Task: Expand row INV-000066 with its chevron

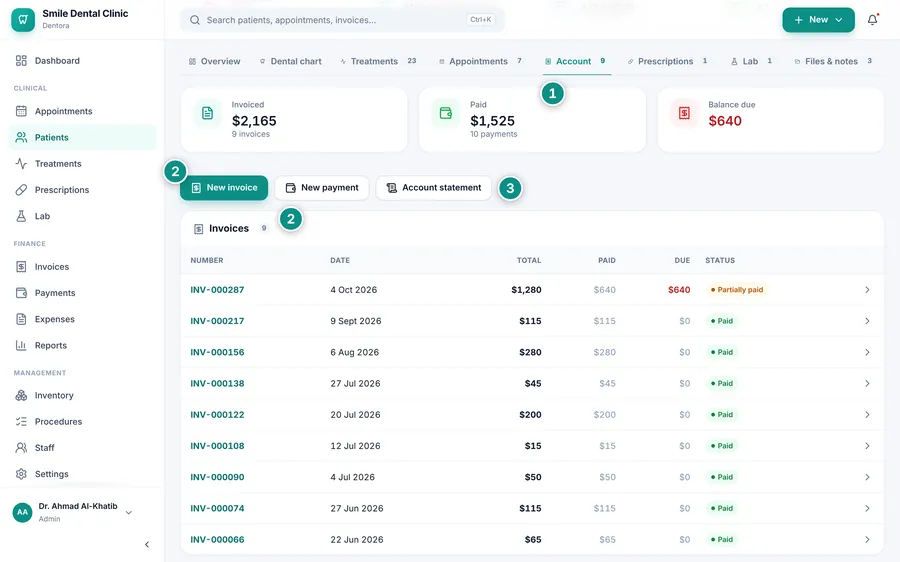Action: [867, 540]
